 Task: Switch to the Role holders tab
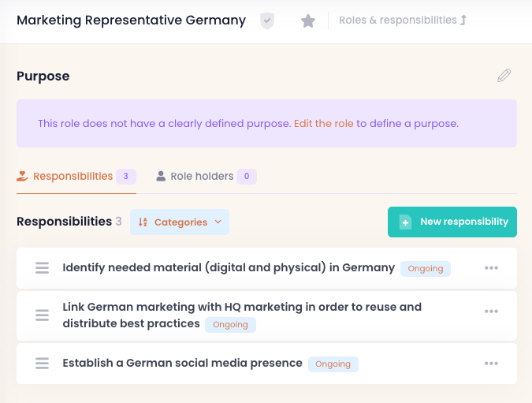[x=202, y=177]
